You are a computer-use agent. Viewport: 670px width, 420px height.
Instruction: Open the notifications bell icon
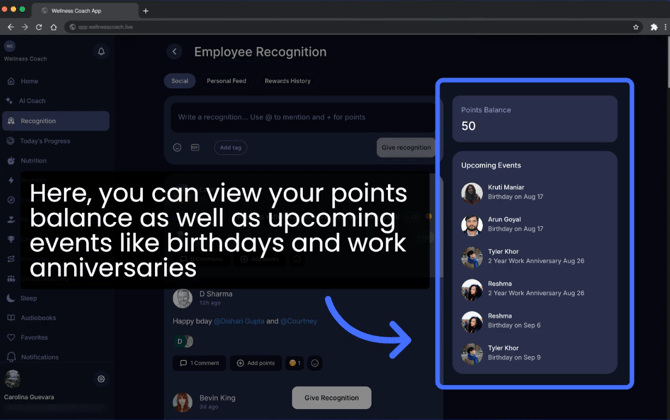point(101,51)
